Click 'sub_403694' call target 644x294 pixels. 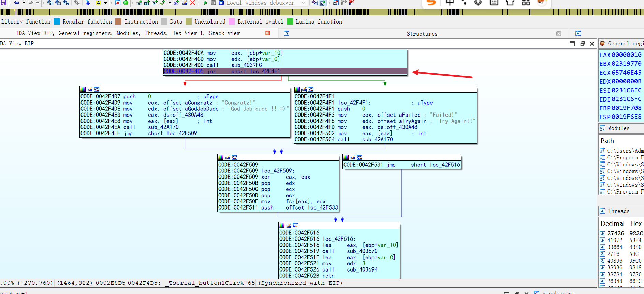362,269
